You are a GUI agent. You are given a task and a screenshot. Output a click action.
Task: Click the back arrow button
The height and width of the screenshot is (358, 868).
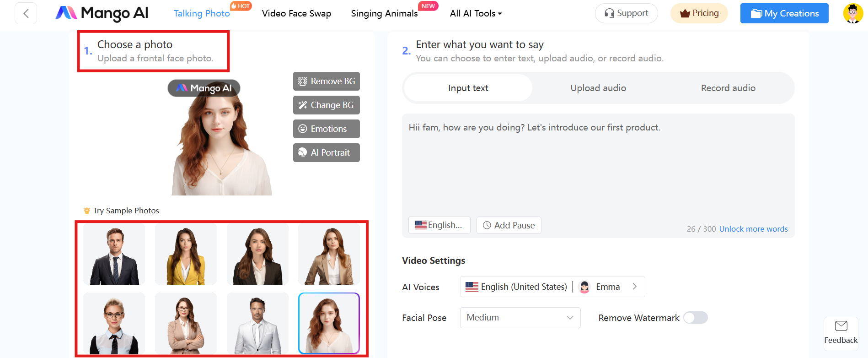point(26,13)
